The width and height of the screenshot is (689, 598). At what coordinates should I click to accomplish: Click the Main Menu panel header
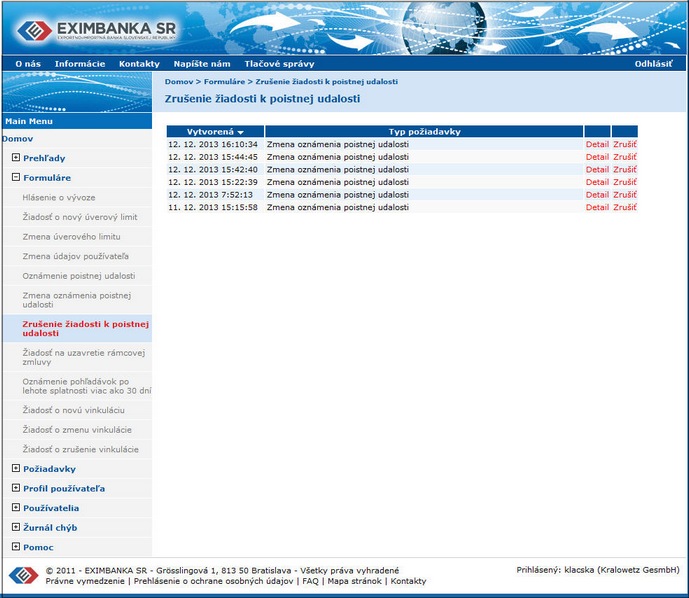(77, 121)
